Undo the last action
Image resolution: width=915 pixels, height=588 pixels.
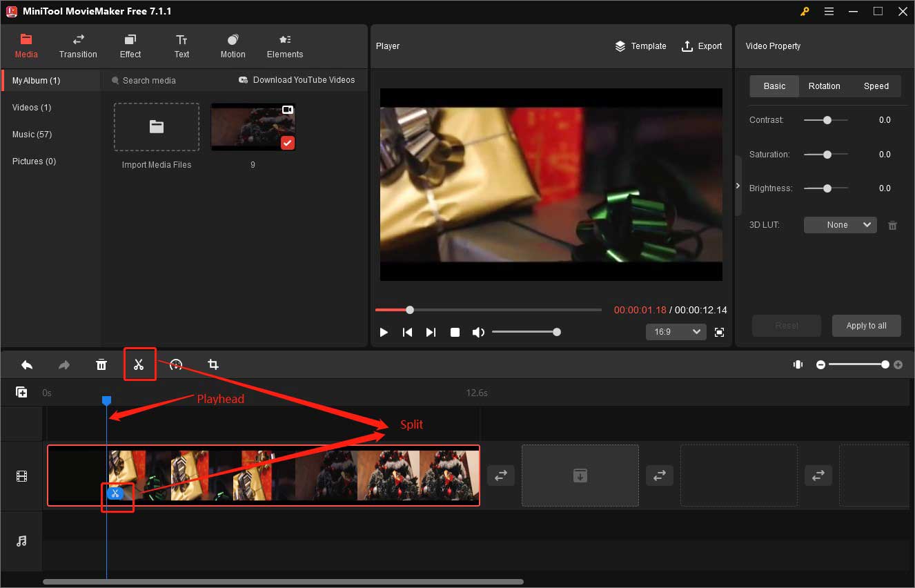coord(27,364)
